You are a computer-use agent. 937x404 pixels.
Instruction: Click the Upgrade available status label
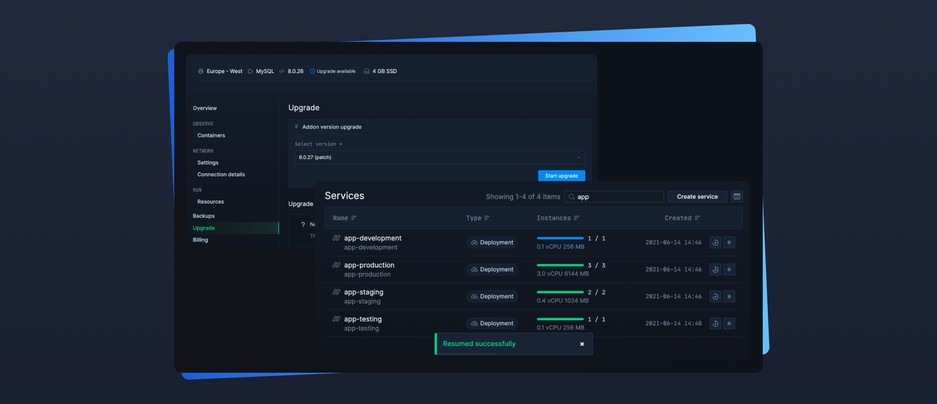[x=336, y=71]
